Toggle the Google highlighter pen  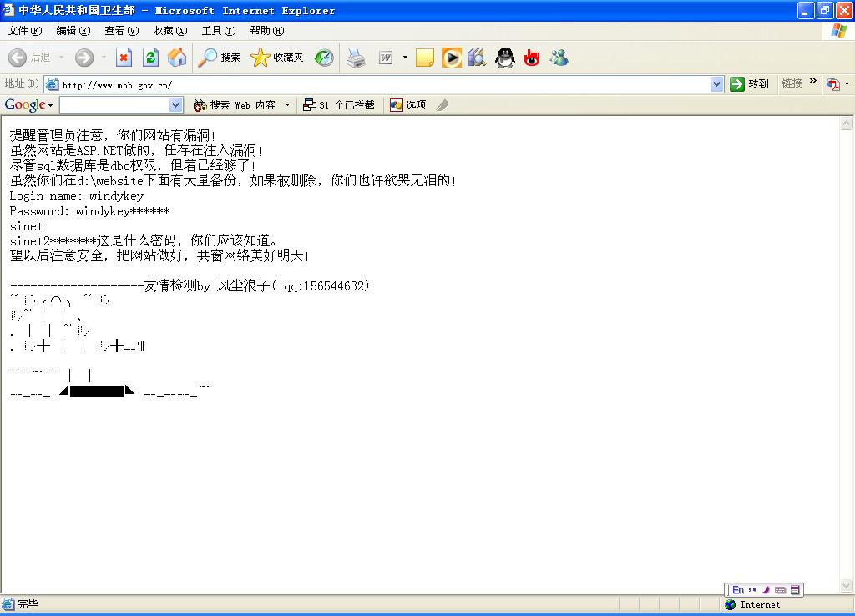[443, 105]
